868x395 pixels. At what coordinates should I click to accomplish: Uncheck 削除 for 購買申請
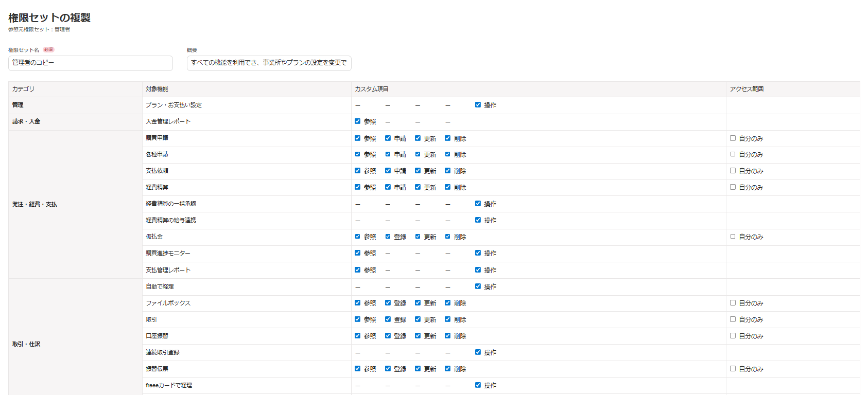tap(447, 138)
